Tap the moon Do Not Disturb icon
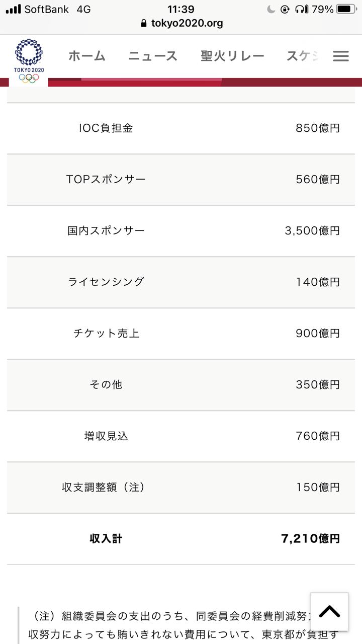 [x=271, y=9]
